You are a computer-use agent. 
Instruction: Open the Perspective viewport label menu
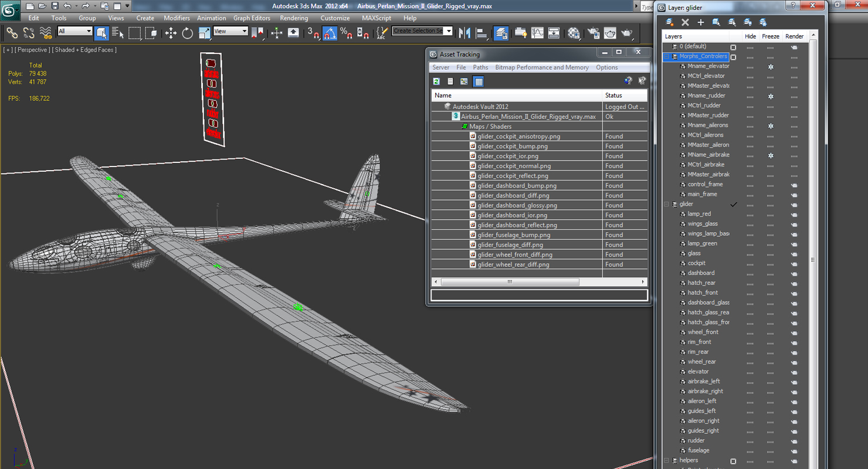coord(32,50)
